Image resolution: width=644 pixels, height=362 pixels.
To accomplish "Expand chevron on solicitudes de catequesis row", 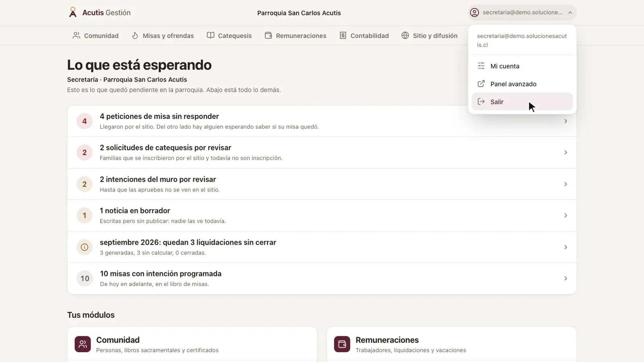I will [x=566, y=152].
